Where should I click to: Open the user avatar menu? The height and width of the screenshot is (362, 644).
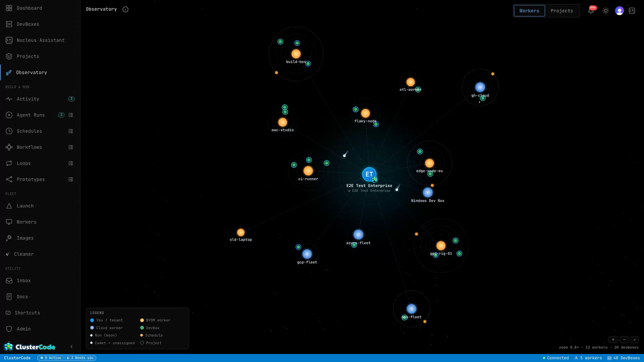click(619, 11)
